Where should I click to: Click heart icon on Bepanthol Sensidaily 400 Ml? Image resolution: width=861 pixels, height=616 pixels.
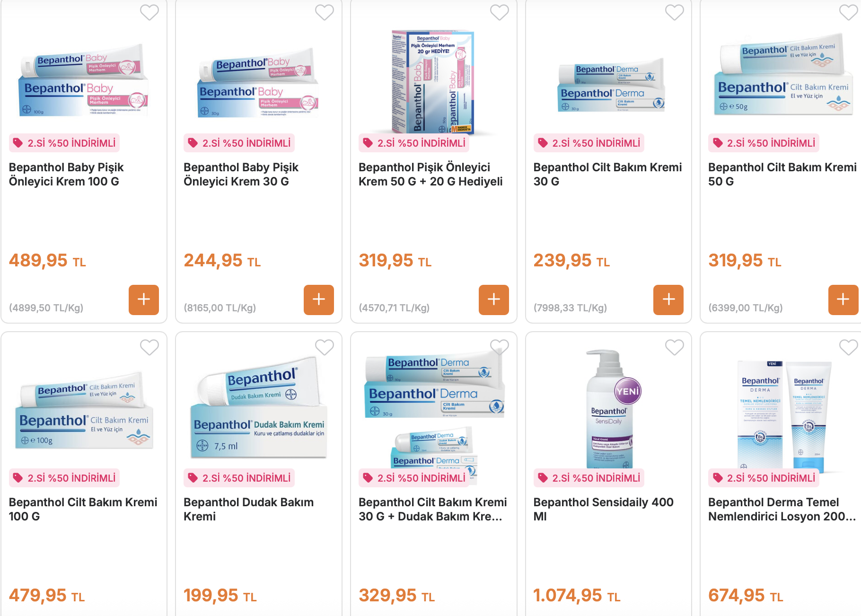tap(675, 347)
